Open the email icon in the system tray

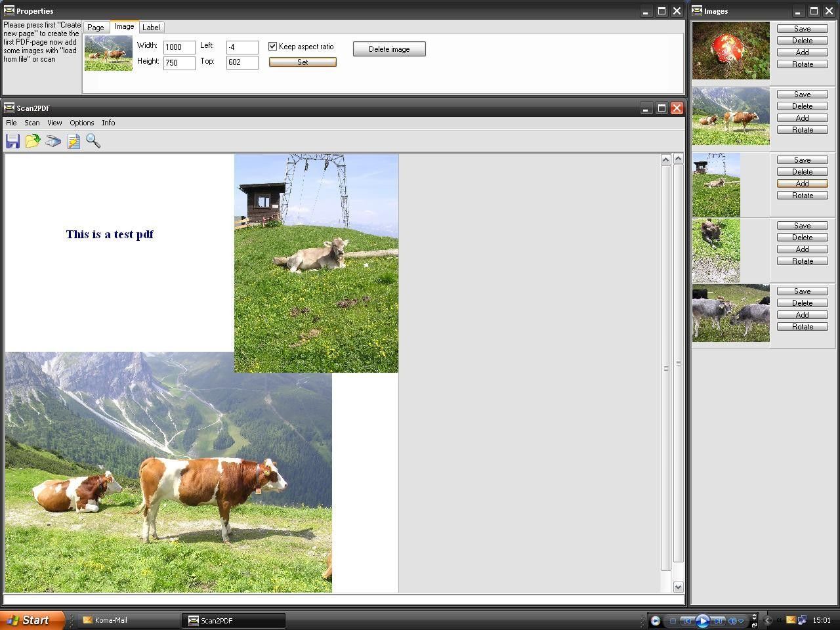point(791,620)
